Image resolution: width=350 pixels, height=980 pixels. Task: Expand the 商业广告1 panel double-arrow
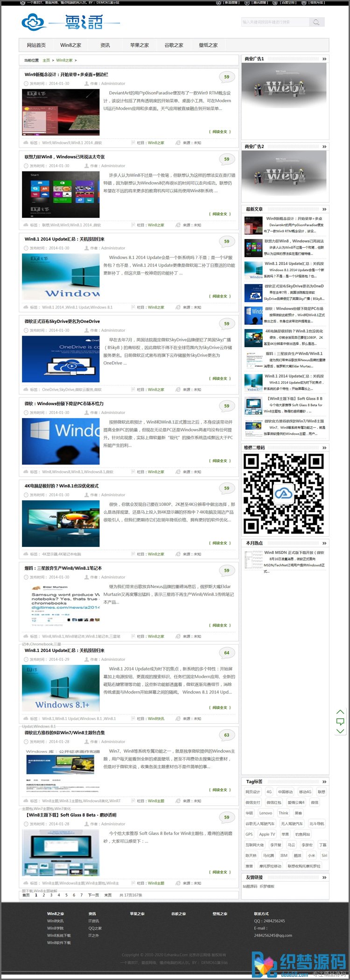coord(324,59)
